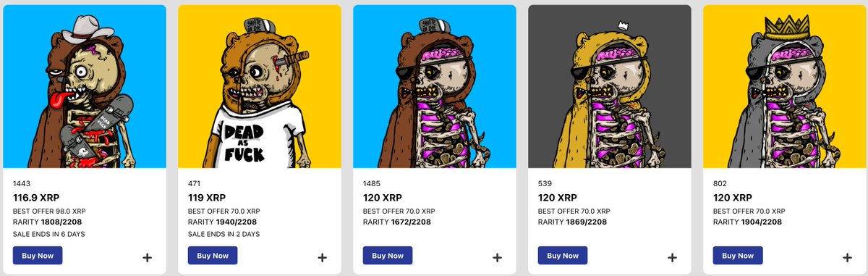Open the Dead As Fuck t-shirt bear image
The height and width of the screenshot is (276, 868).
click(260, 87)
